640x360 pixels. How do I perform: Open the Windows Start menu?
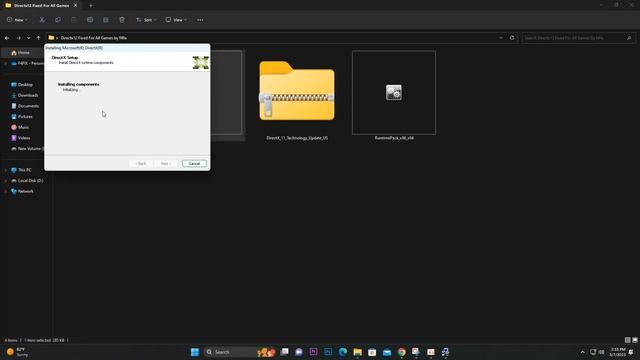(195, 352)
